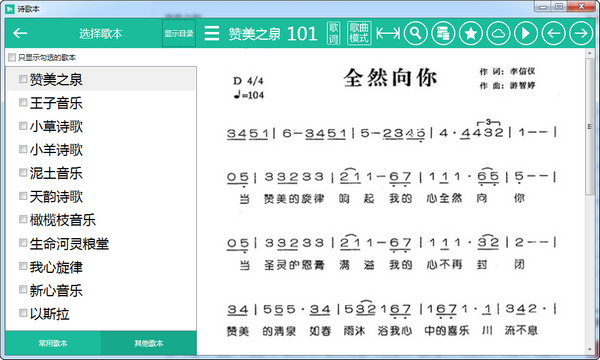This screenshot has width=600, height=360.
Task: Open the playlist list icon
Action: pos(443,33)
